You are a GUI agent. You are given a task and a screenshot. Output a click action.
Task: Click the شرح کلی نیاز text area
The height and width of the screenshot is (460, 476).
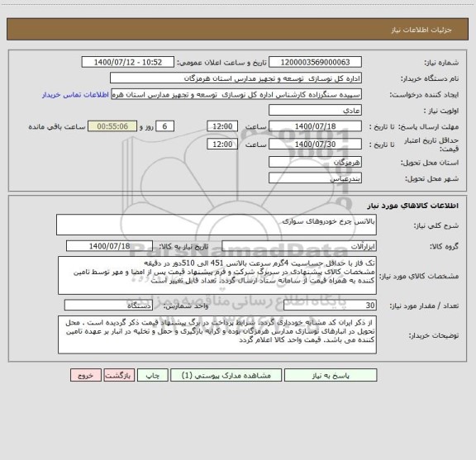tap(217, 225)
